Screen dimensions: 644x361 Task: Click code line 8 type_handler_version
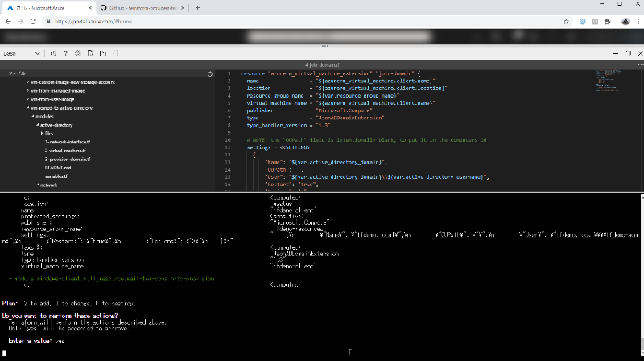pyautogui.click(x=288, y=126)
